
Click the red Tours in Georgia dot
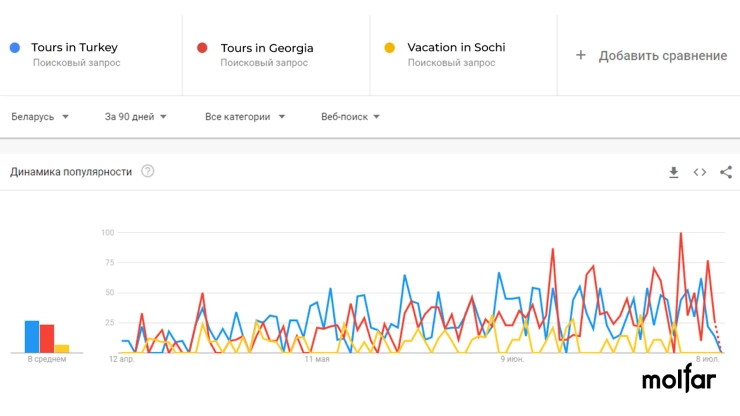tap(202, 48)
